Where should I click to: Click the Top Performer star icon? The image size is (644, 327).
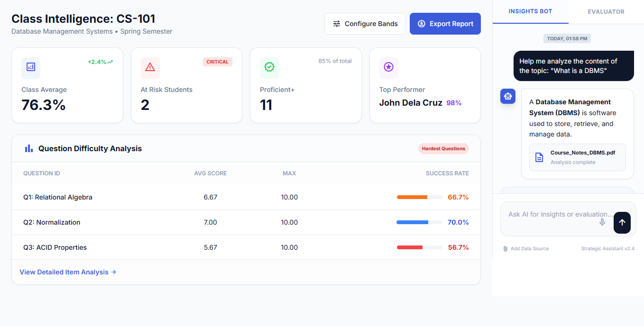(x=388, y=67)
